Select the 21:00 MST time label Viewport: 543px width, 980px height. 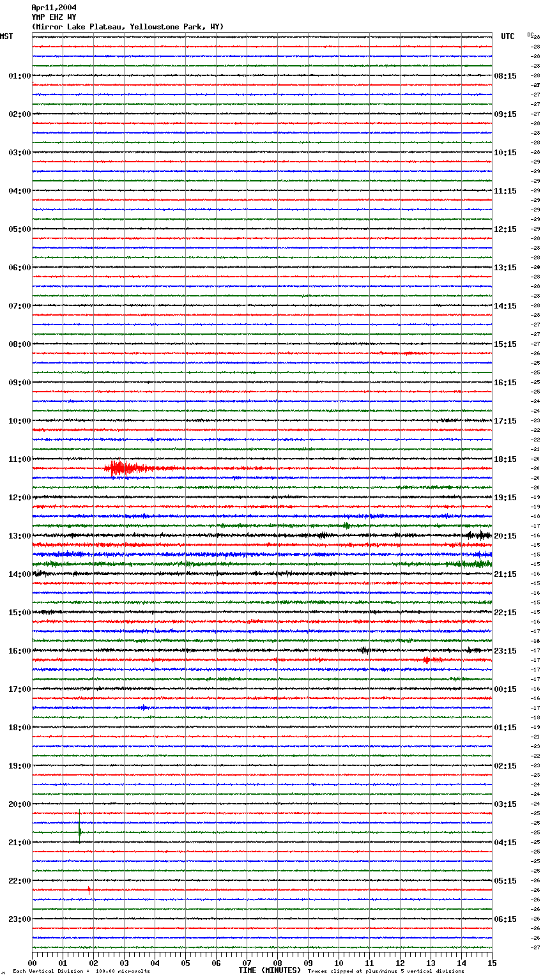[x=20, y=843]
